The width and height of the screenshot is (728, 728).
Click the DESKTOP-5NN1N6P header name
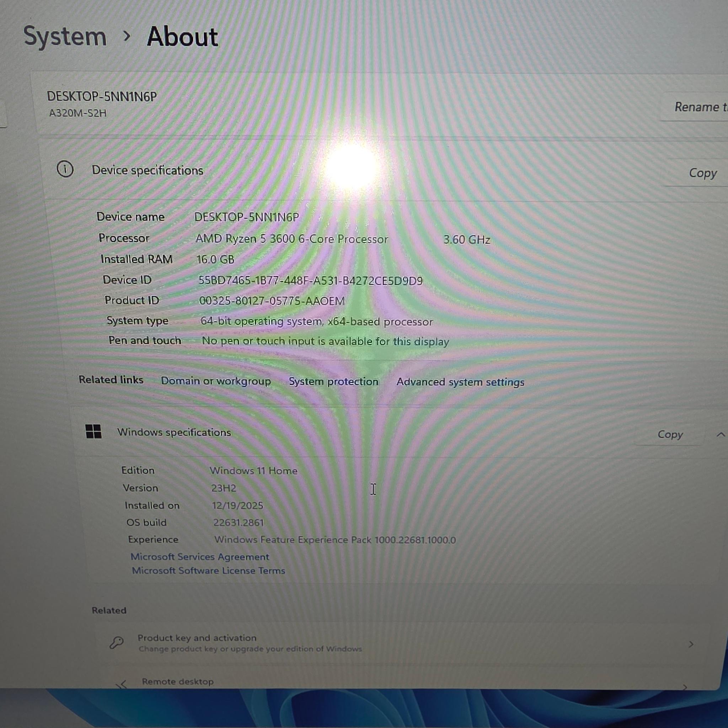tap(102, 96)
